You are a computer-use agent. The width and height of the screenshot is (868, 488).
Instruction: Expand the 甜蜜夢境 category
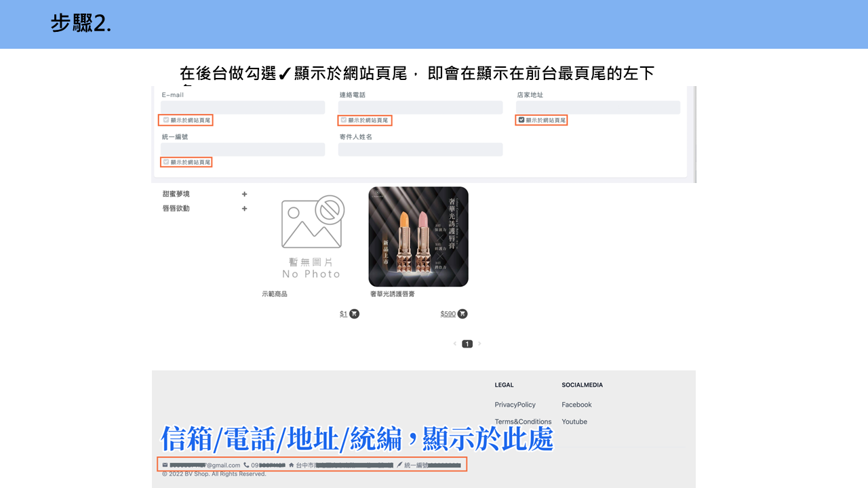click(245, 194)
